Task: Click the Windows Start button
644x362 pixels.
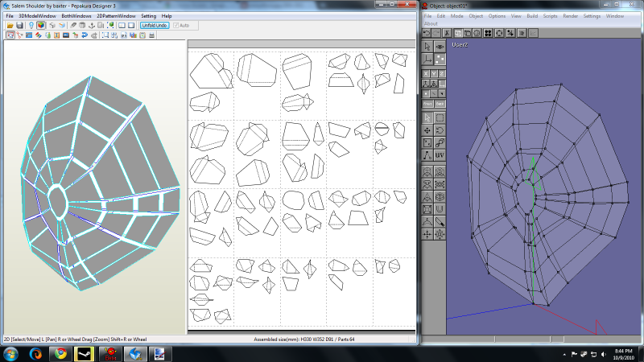Action: [11, 353]
